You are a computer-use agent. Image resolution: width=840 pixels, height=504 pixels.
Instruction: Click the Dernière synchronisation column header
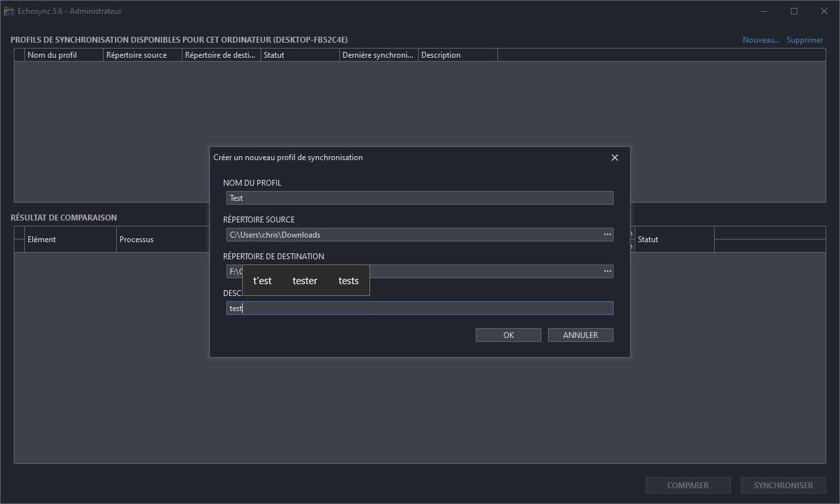click(x=378, y=54)
